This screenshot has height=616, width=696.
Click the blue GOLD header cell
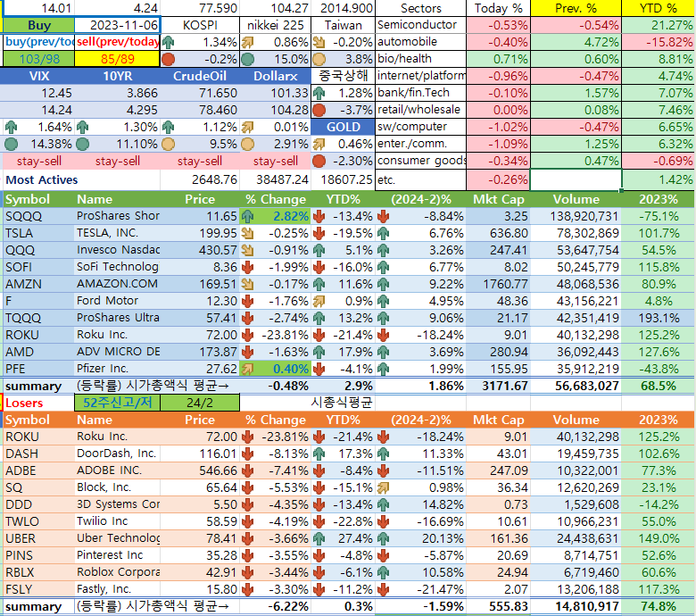(343, 128)
